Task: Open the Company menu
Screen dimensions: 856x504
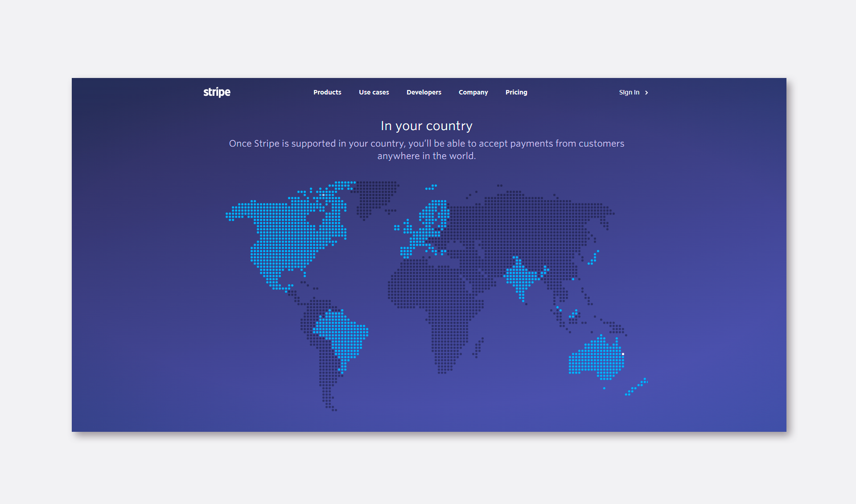Action: point(473,92)
